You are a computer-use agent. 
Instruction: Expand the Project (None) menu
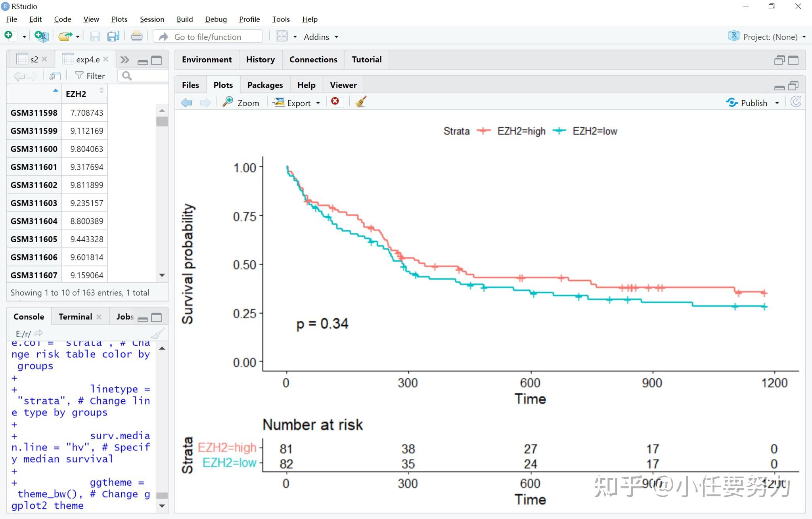tap(769, 37)
